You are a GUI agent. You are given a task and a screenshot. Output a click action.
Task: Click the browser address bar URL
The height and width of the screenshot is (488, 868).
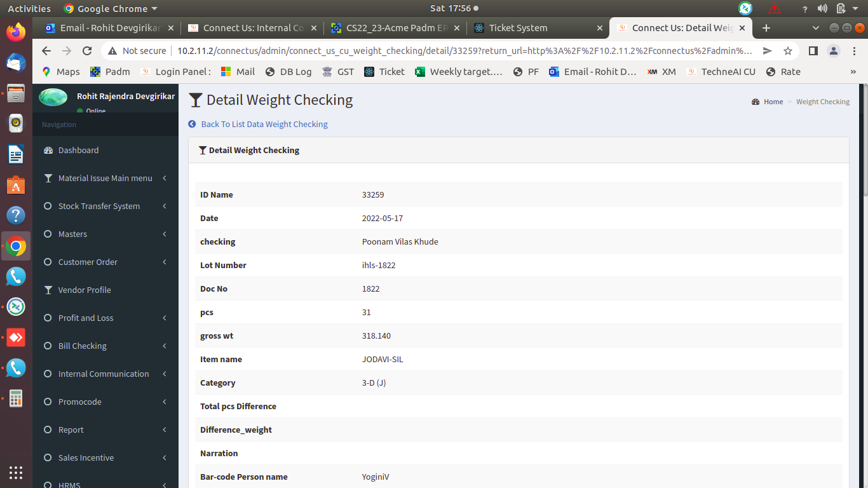point(464,51)
